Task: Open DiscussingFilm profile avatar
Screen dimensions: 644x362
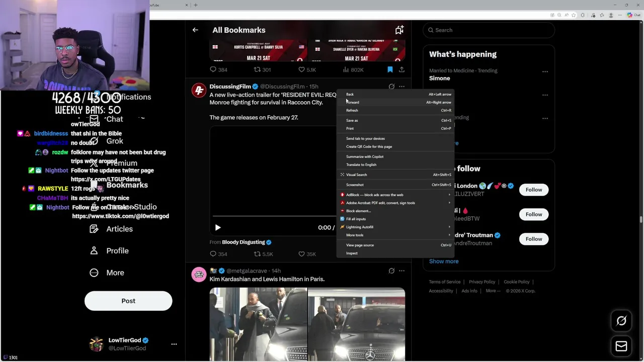Action: (199, 90)
